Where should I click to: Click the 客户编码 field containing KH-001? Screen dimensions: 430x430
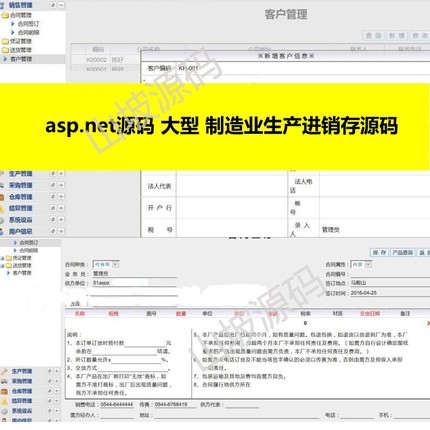303,68
